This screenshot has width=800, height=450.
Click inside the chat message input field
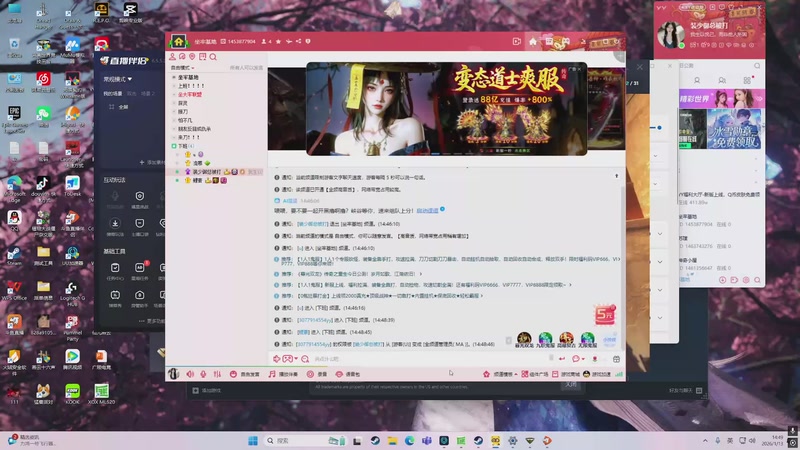(429, 359)
